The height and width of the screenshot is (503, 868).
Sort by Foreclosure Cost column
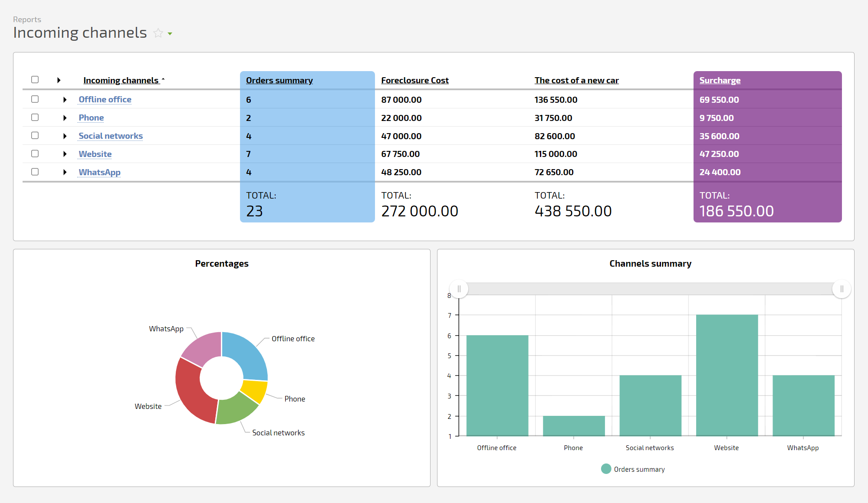(414, 80)
